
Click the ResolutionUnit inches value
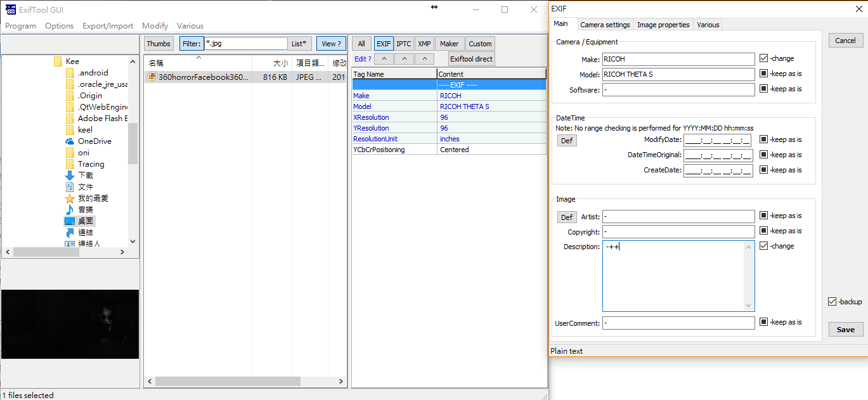450,139
